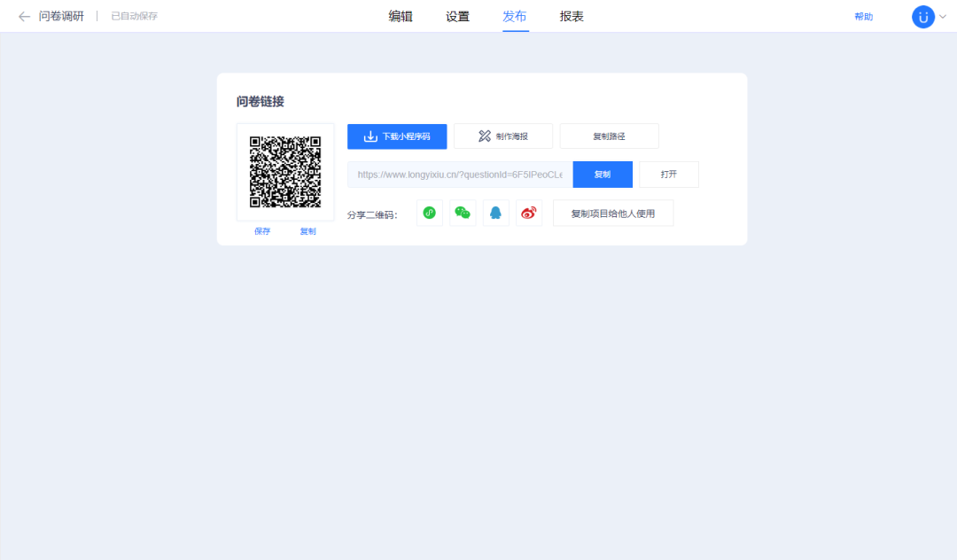Click the 问卷链接 heading
The width and height of the screenshot is (957, 560).
pyautogui.click(x=260, y=101)
